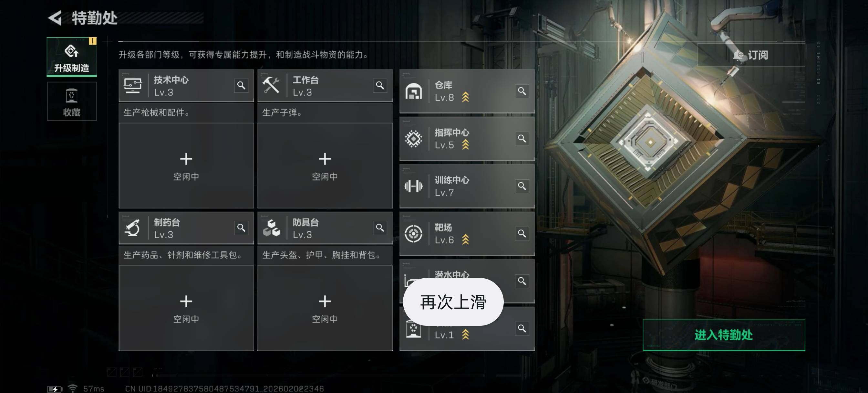Click the magnifier icon on 指挥中心
Screen dimensions: 868x393
tap(522, 139)
